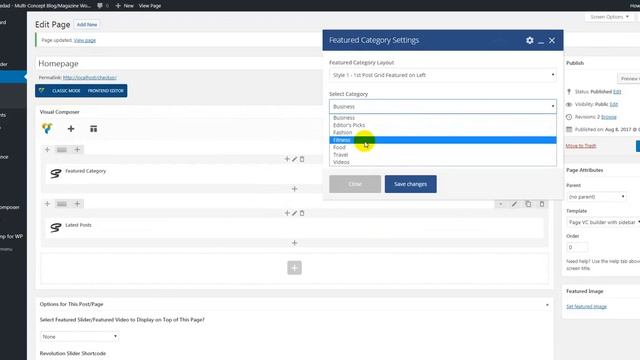Open the Featured Category Settings gear options
This screenshot has width=640, height=360.
[x=529, y=40]
